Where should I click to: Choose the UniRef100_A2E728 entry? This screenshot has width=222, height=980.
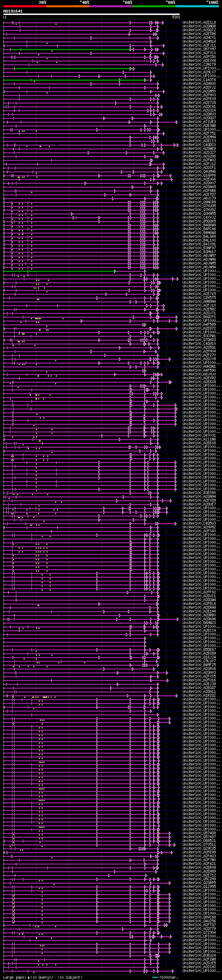199,103
